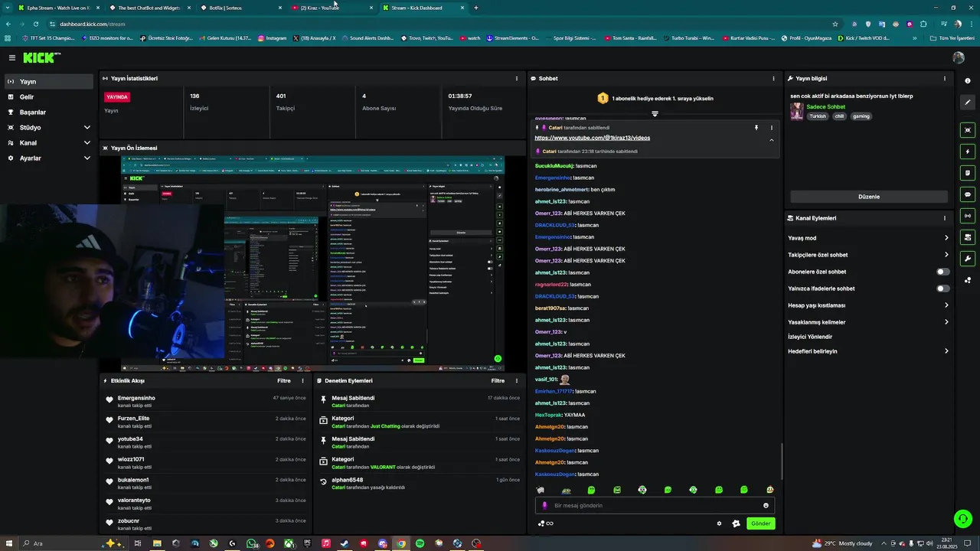Toggle the chat bubble widget icon
The image size is (980, 551).
968,194
